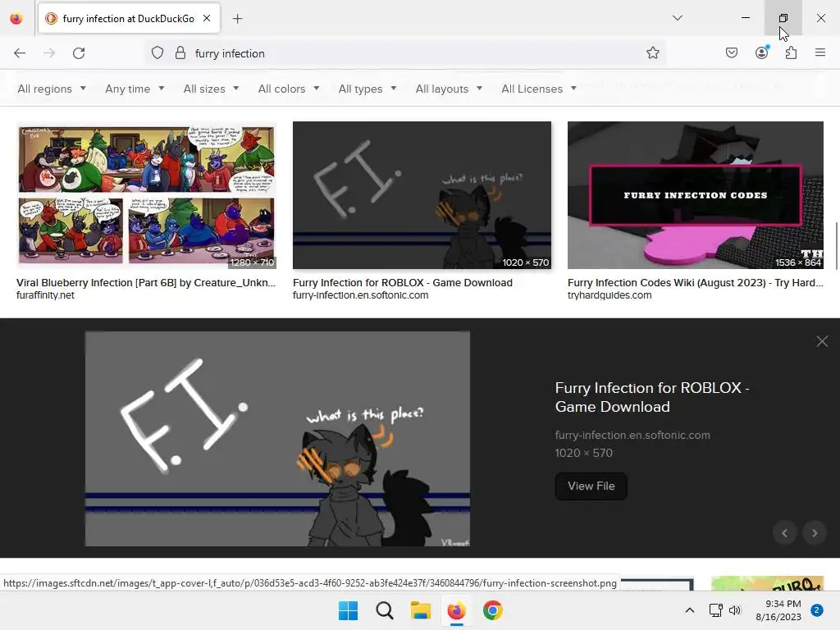
Task: Open Furry Infection Codes Wiki title link
Action: (x=696, y=282)
